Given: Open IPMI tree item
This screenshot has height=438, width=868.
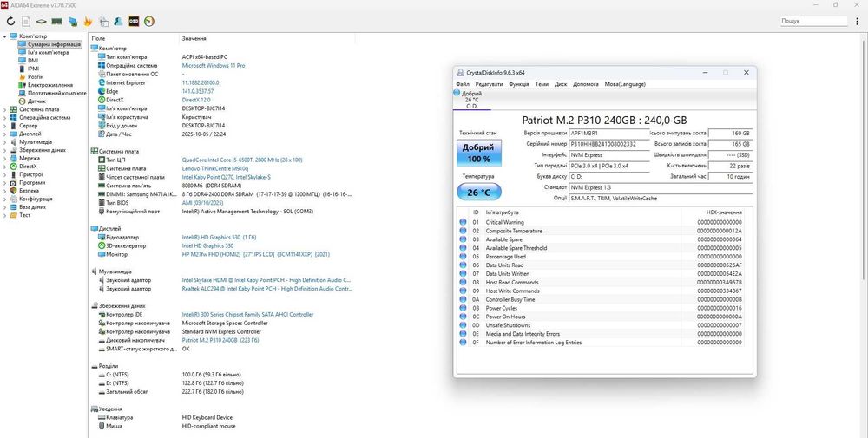Looking at the screenshot, I should point(33,69).
